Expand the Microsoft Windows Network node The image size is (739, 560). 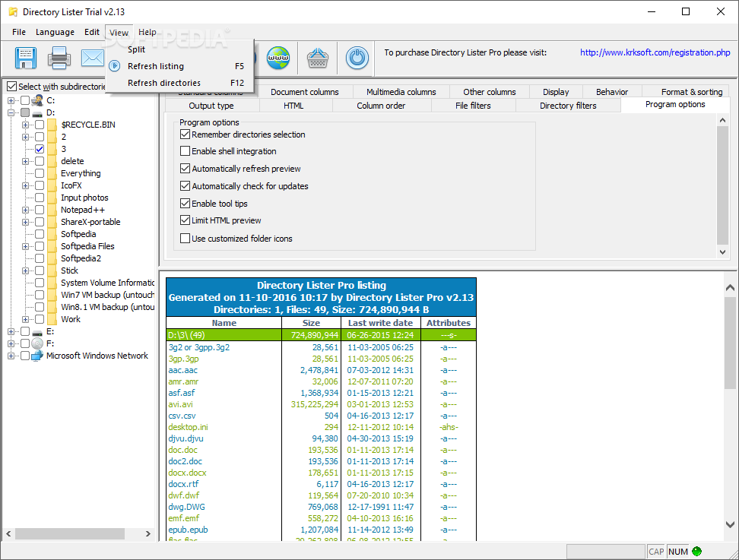[x=11, y=356]
